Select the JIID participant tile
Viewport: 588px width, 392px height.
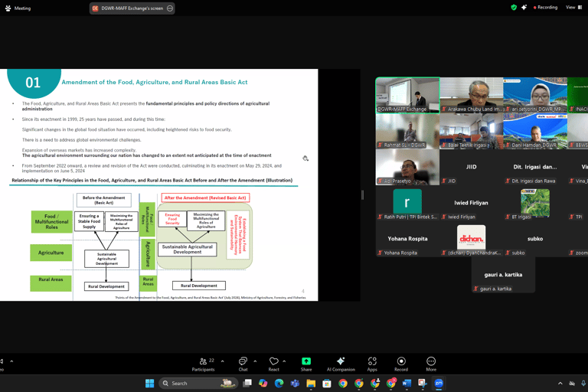(472, 167)
